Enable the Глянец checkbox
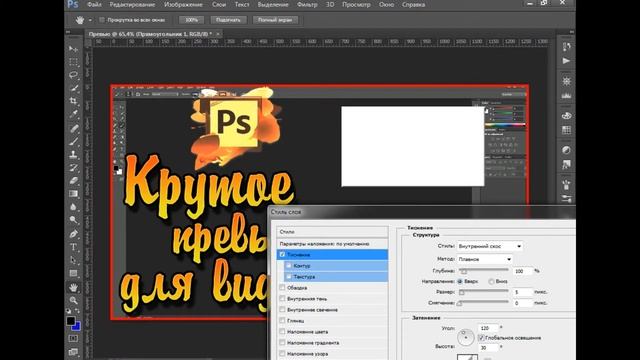640x360 pixels. point(282,320)
